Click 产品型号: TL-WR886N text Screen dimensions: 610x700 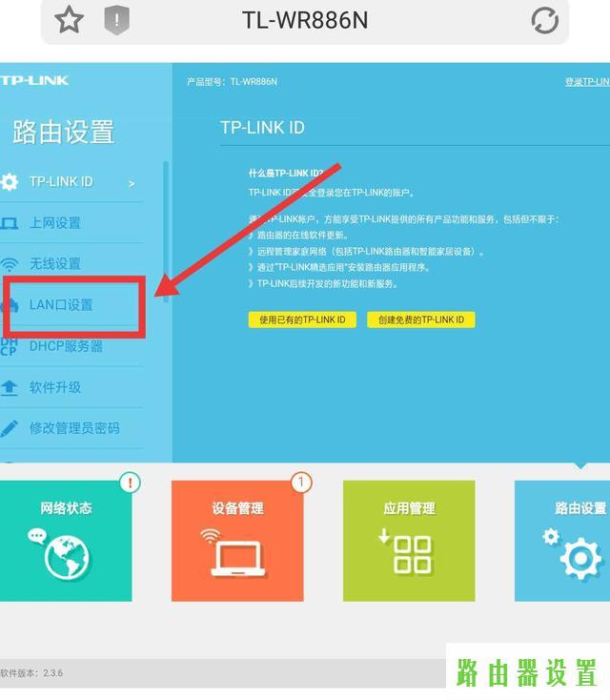232,82
